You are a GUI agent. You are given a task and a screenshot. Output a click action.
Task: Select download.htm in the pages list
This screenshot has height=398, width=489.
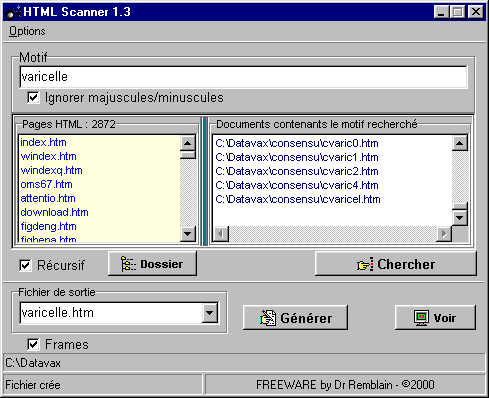[54, 212]
